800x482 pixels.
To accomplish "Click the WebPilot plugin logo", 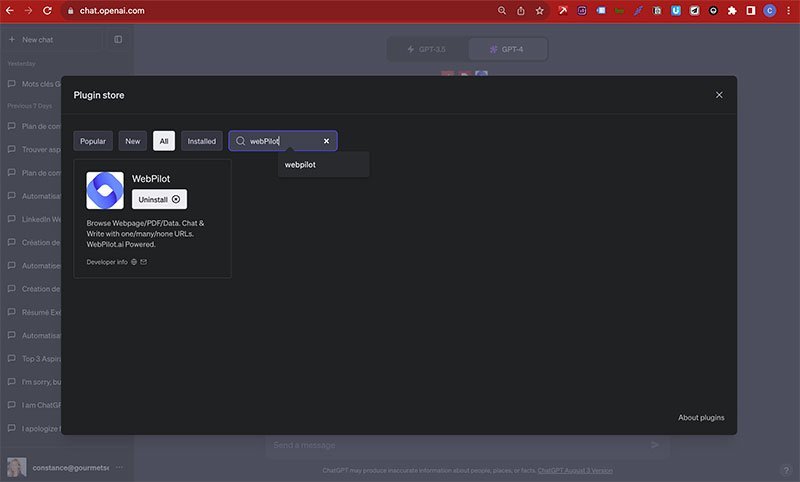I will [x=105, y=190].
